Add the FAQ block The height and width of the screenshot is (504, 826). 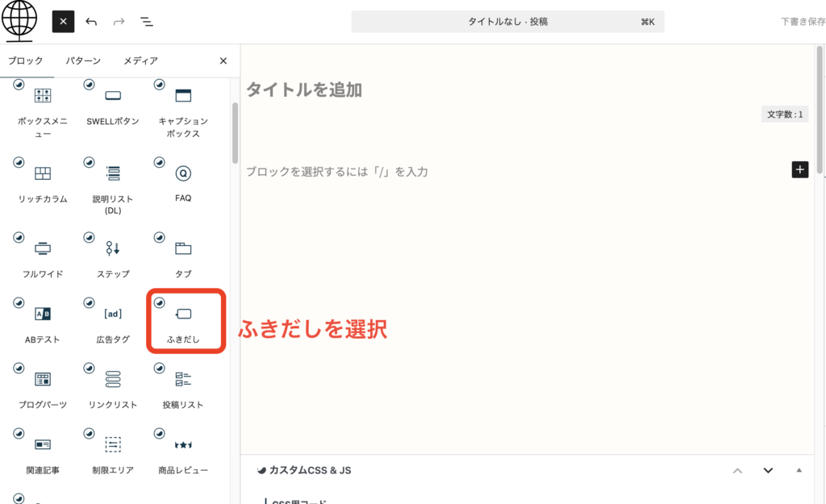point(183,173)
